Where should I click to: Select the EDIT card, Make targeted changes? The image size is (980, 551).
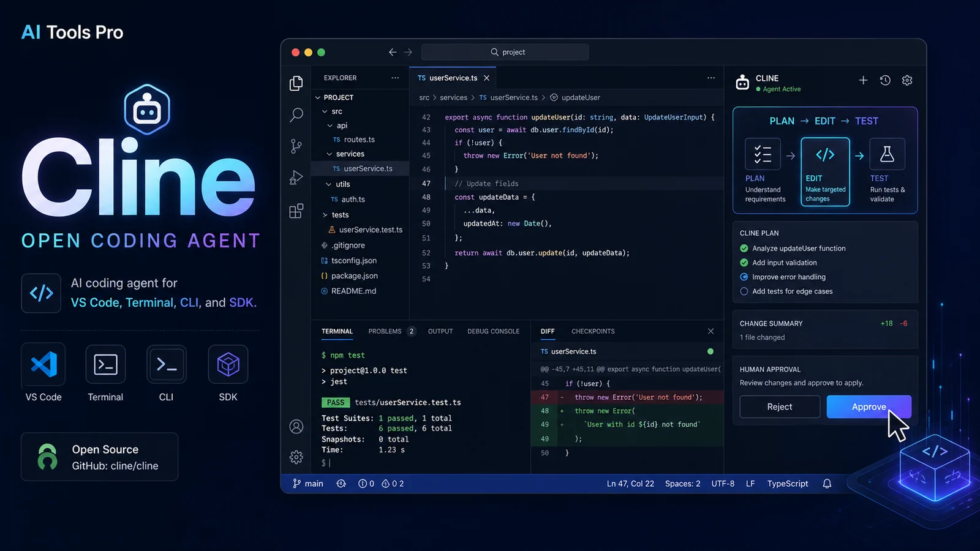(825, 171)
